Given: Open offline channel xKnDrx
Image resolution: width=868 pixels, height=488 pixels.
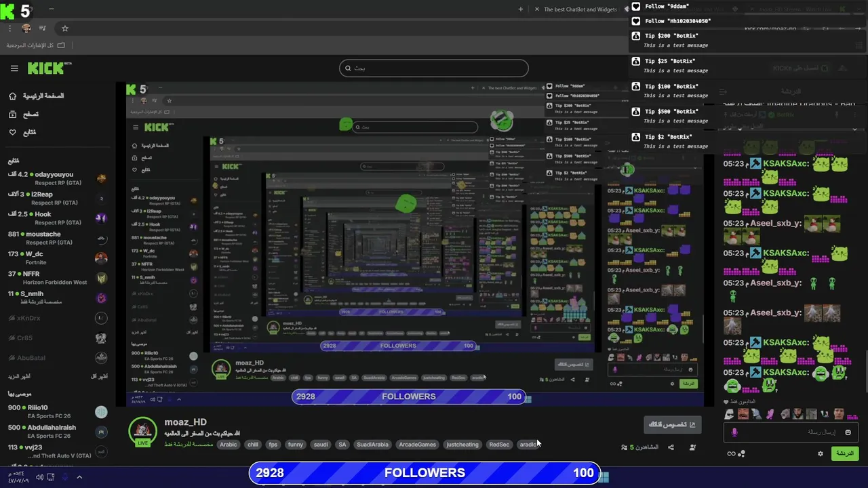Looking at the screenshot, I should [56, 318].
